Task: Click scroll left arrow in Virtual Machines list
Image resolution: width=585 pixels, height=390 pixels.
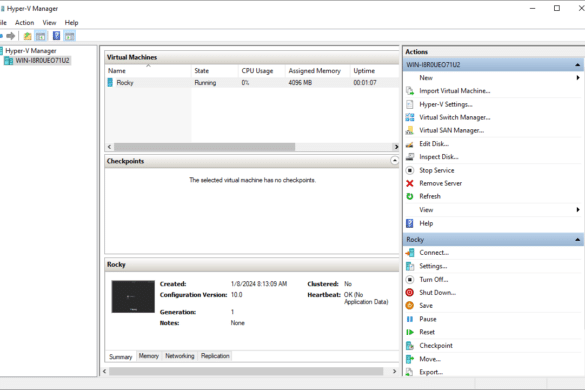Action: point(109,147)
